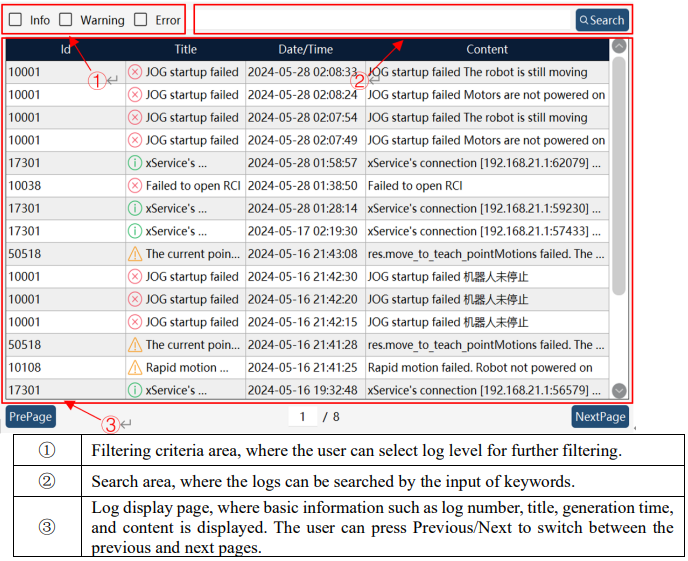Sort by the Id column header
688x561 pixels.
[x=65, y=49]
